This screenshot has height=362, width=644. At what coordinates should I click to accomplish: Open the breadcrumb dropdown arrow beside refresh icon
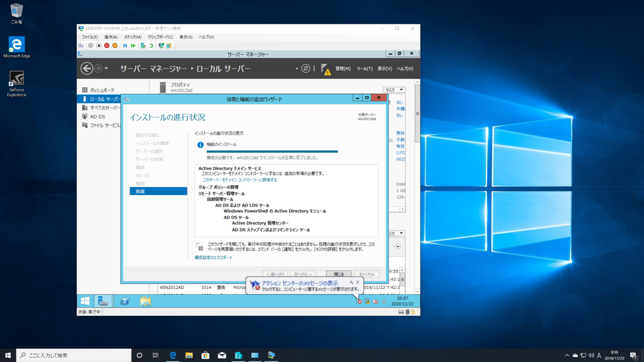coord(297,69)
